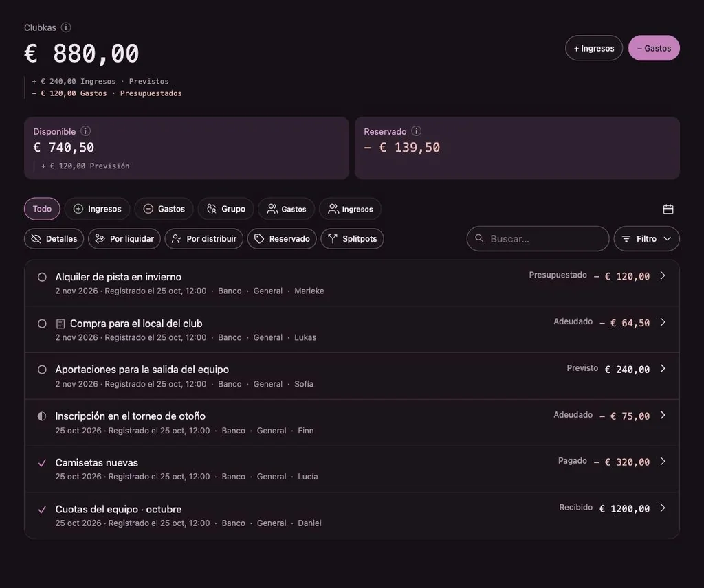The image size is (704, 588).
Task: Expand Aportaciones para la salida row chevron
Action: (663, 368)
